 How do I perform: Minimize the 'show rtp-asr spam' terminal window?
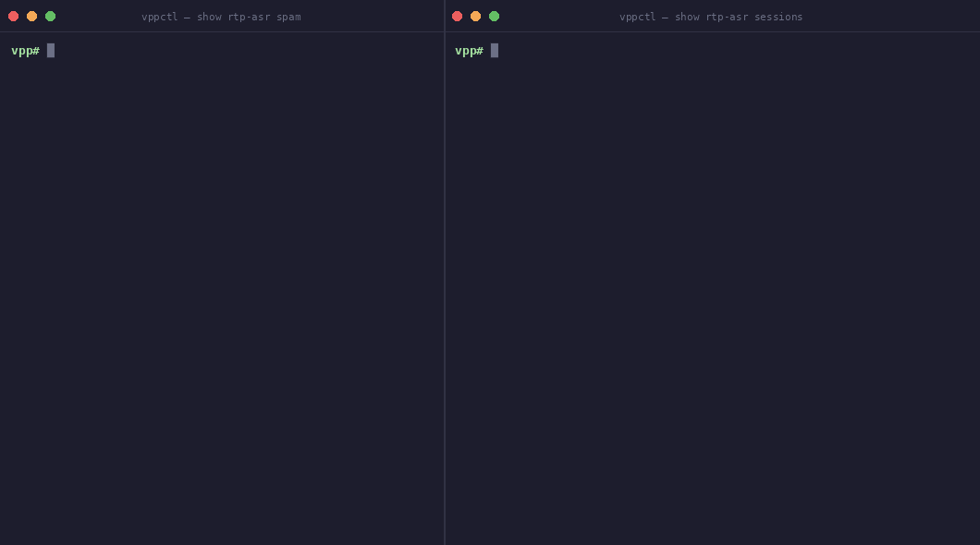point(31,17)
